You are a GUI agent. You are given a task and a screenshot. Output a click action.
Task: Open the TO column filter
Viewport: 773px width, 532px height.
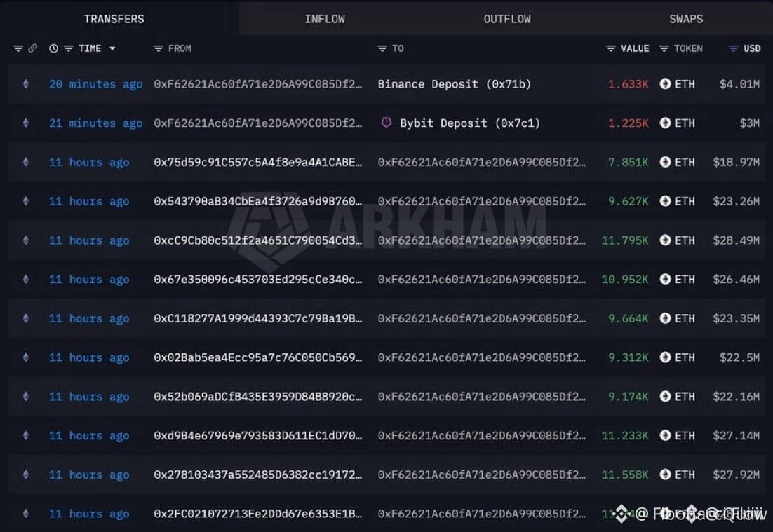382,48
